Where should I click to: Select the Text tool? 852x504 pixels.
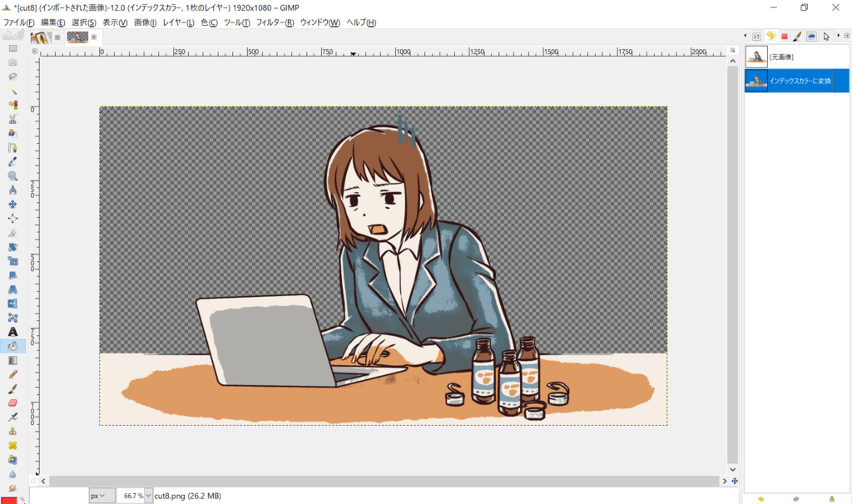pyautogui.click(x=12, y=332)
